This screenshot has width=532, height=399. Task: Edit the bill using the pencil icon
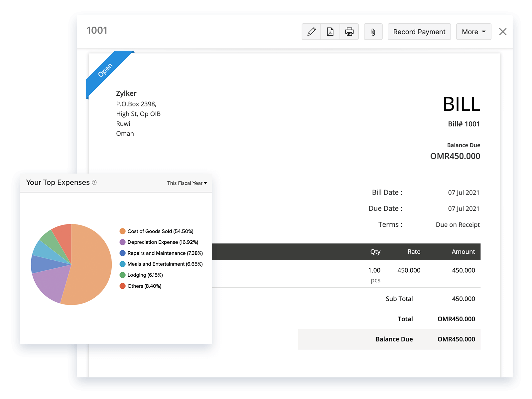tap(311, 32)
